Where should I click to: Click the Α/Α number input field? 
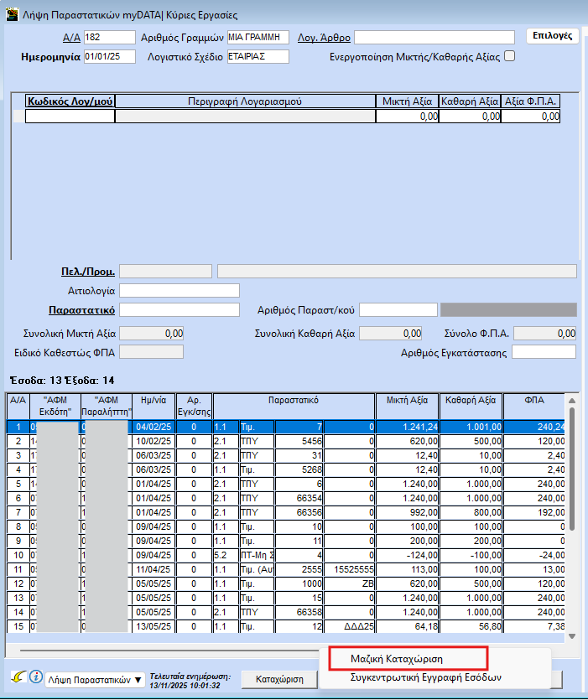[109, 37]
